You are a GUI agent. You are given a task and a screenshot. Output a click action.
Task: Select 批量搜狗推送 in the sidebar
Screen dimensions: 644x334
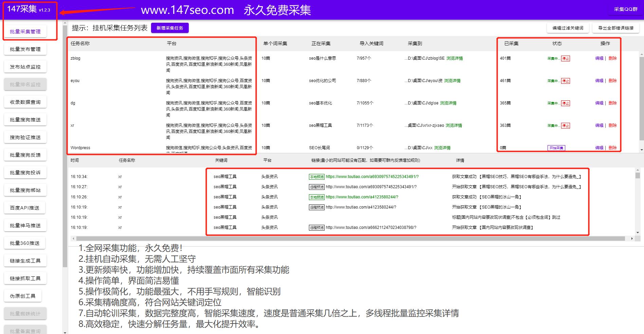(25, 119)
